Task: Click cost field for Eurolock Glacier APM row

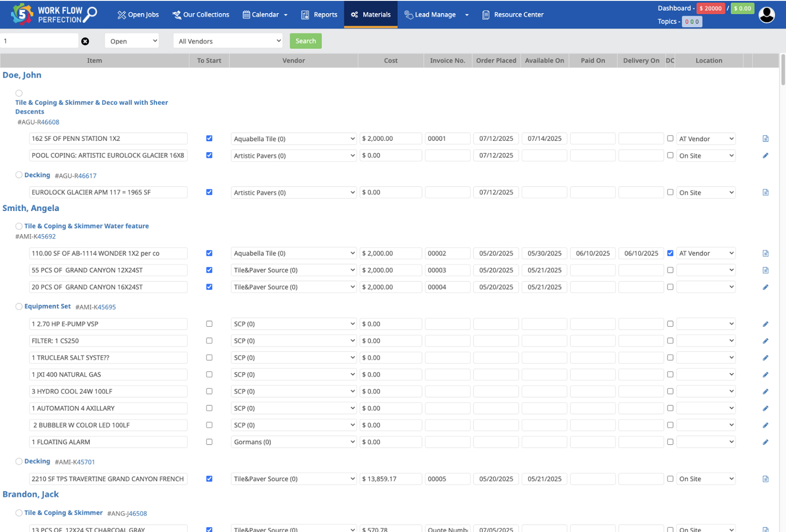Action: [x=391, y=193]
